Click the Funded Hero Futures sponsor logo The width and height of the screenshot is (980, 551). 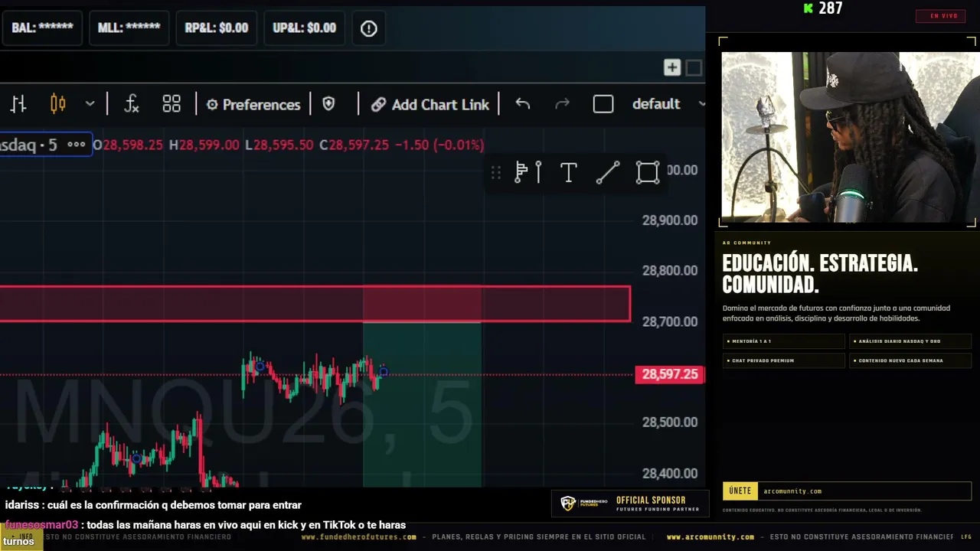(584, 504)
